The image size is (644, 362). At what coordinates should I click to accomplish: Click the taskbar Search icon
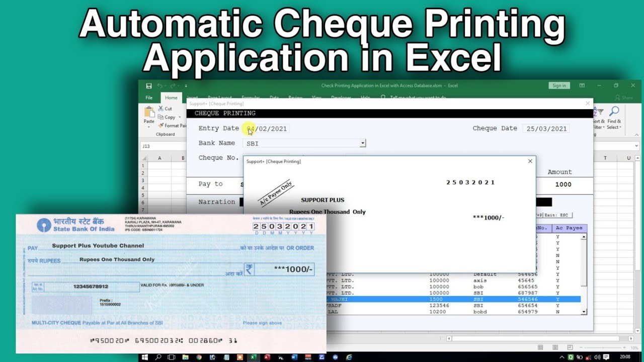pos(158,357)
